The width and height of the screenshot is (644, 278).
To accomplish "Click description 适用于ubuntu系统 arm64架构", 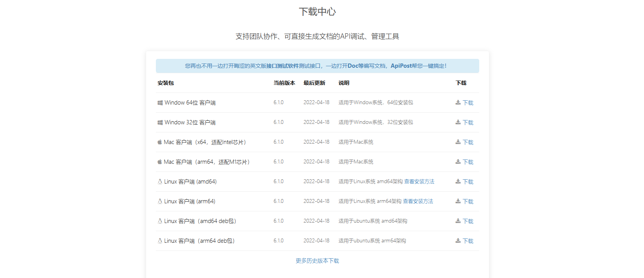I will tap(372, 241).
